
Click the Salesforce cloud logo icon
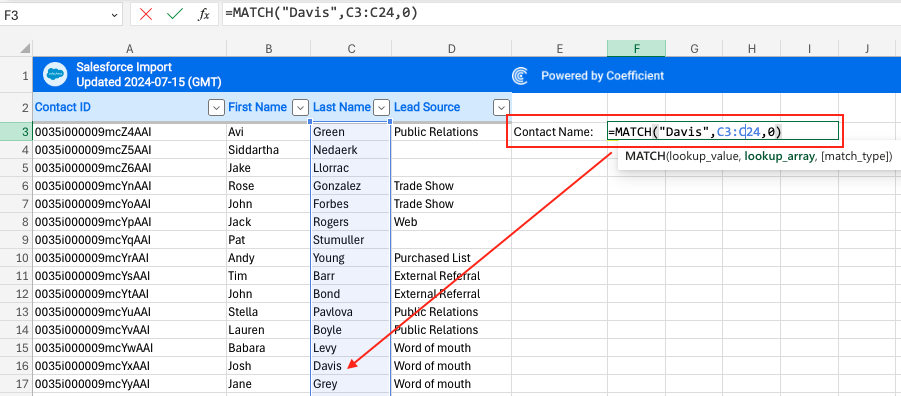pyautogui.click(x=55, y=74)
